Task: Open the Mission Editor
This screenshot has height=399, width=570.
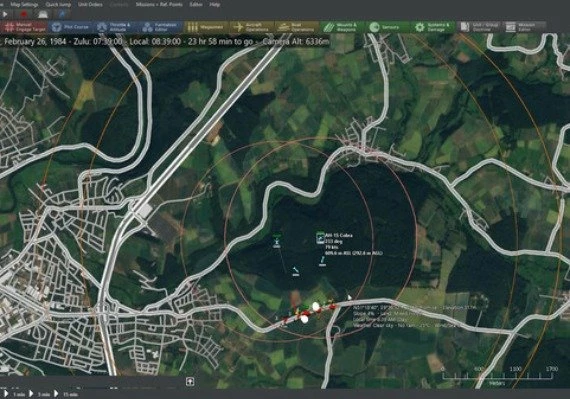Action: 525,27
